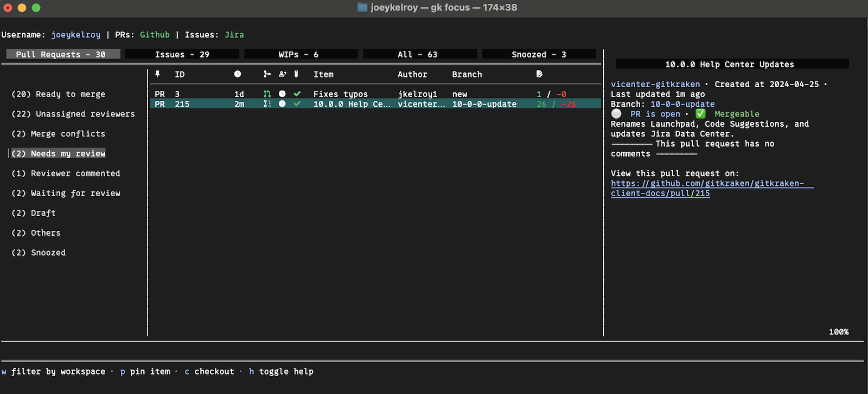Click the pin column header icon
868x394 pixels.
point(157,74)
